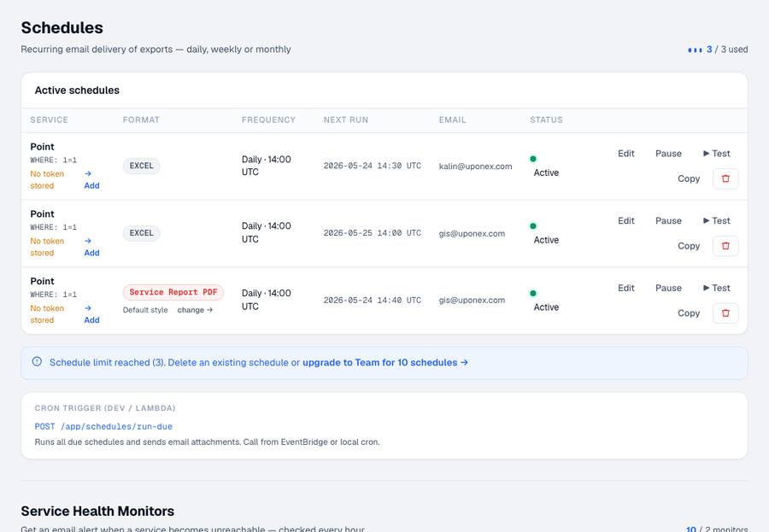Image resolution: width=769 pixels, height=532 pixels.
Task: Run Test for kalin@uponex.com schedule
Action: point(717,154)
